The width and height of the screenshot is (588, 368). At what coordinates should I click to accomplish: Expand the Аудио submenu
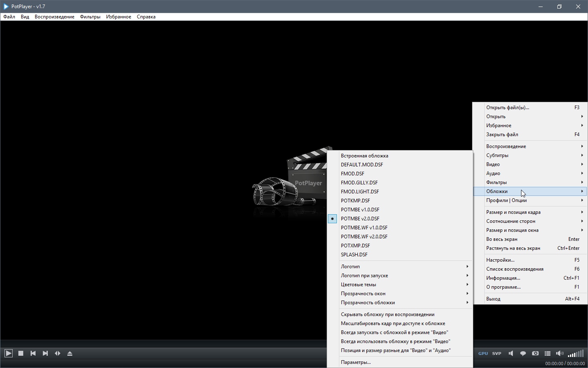tap(530, 173)
